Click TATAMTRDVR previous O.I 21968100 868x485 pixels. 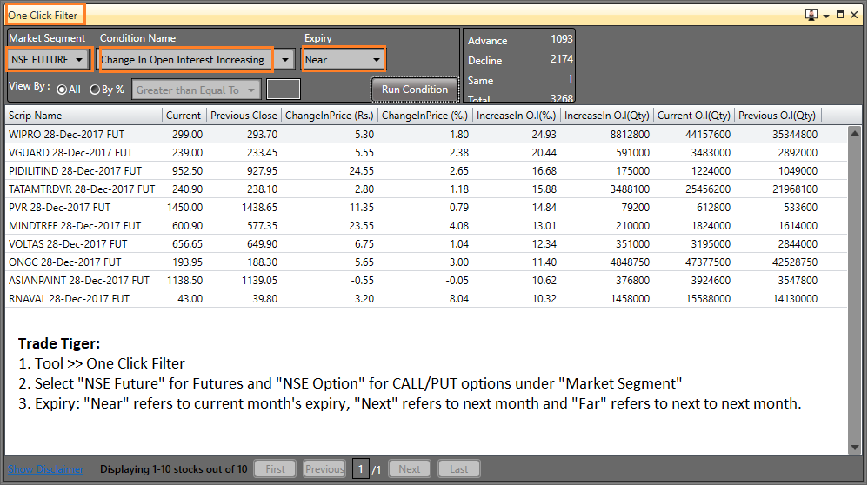pyautogui.click(x=795, y=189)
